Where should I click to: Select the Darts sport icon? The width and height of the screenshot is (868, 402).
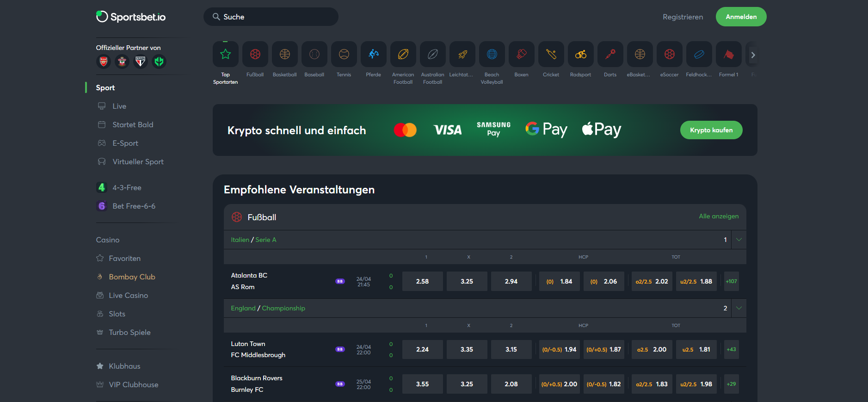click(610, 55)
